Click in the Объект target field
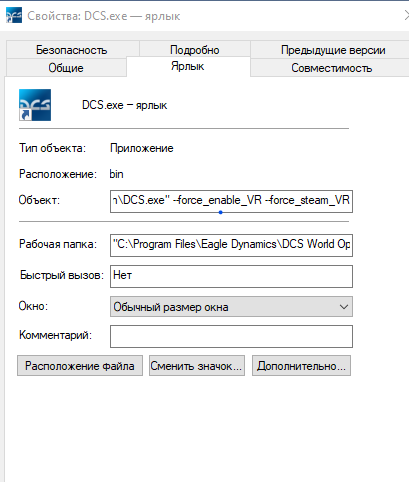Screen dimensions: 409x482 point(231,201)
